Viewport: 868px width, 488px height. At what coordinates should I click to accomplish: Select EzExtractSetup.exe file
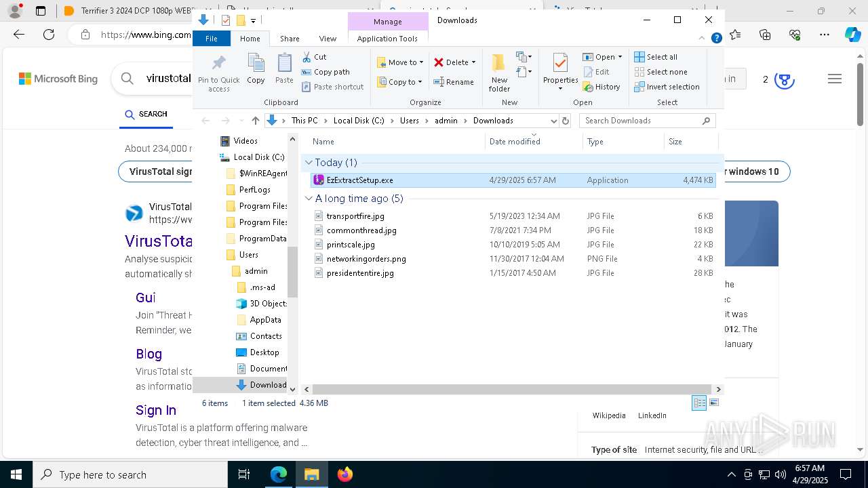click(513, 180)
